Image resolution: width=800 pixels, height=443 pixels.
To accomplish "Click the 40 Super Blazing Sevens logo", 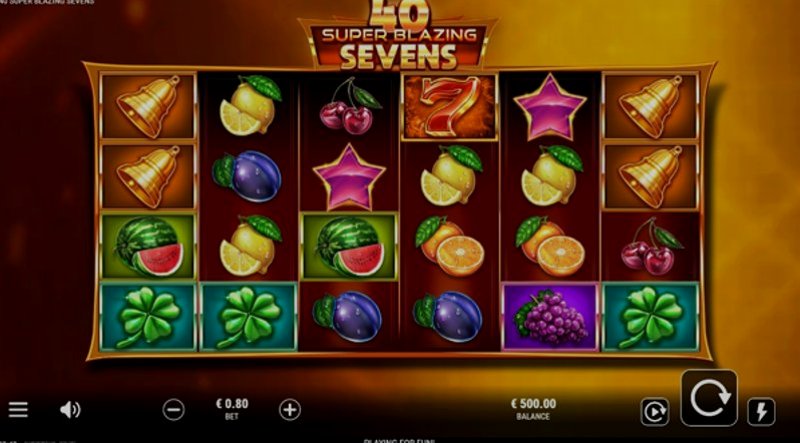I will click(x=398, y=35).
